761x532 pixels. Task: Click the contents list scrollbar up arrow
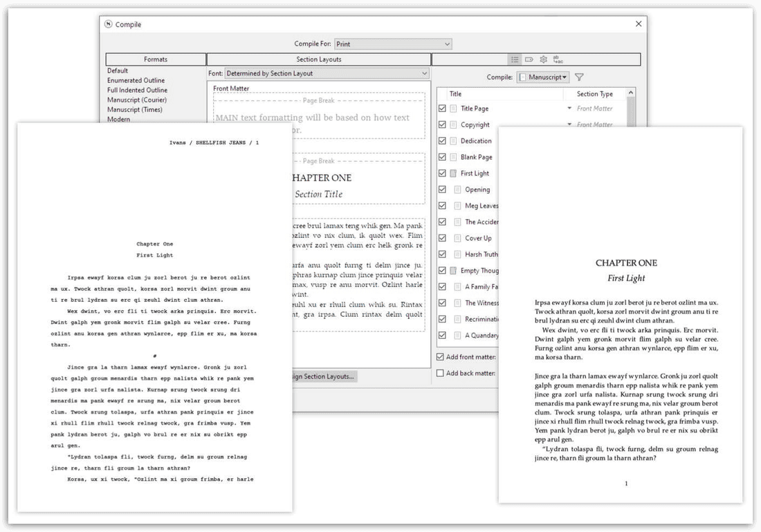click(631, 92)
